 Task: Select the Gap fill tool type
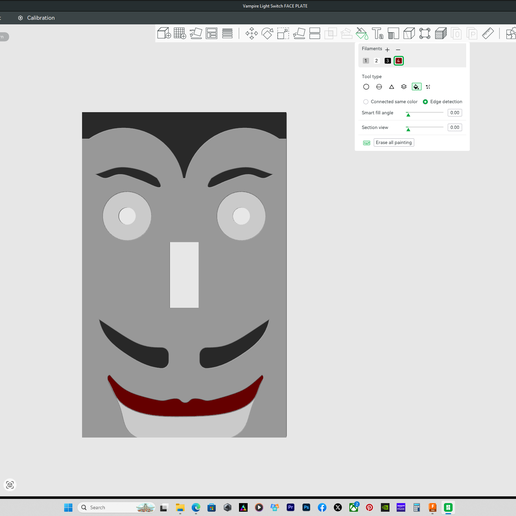[428, 87]
